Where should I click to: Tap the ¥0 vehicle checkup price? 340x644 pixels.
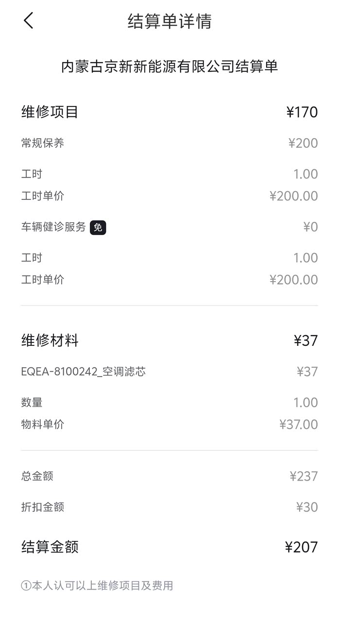click(x=310, y=227)
